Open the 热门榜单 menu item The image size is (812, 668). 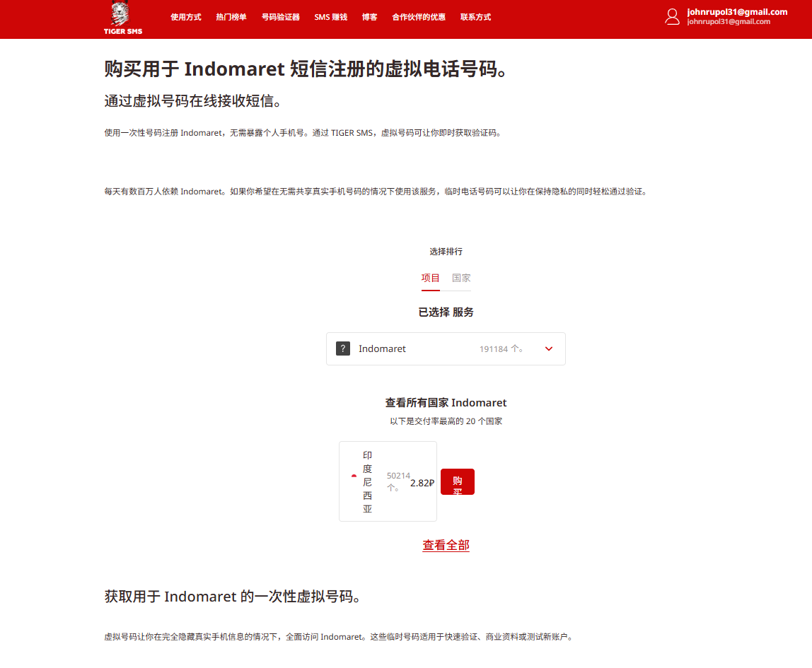(x=231, y=17)
